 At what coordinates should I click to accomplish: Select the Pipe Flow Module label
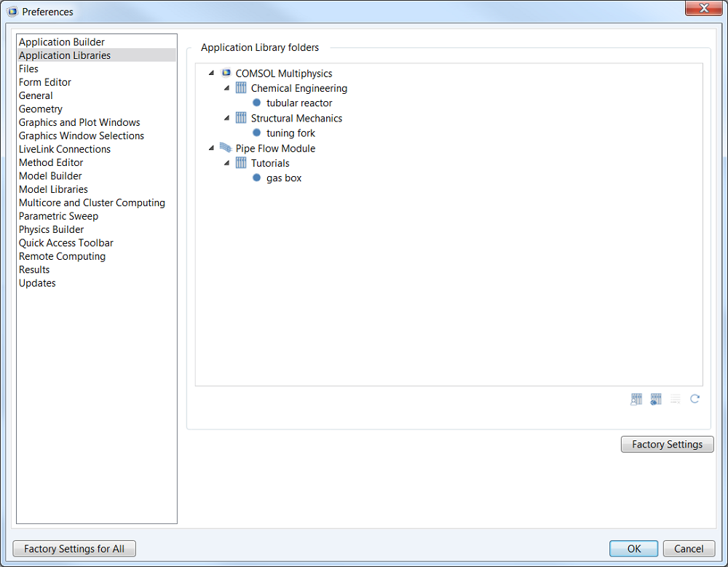275,148
